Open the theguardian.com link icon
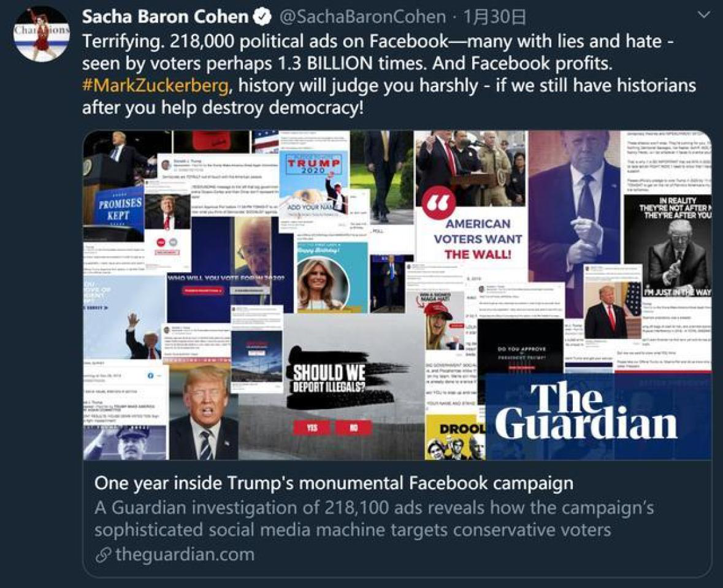Viewport: 723px width, 588px height. (x=104, y=555)
